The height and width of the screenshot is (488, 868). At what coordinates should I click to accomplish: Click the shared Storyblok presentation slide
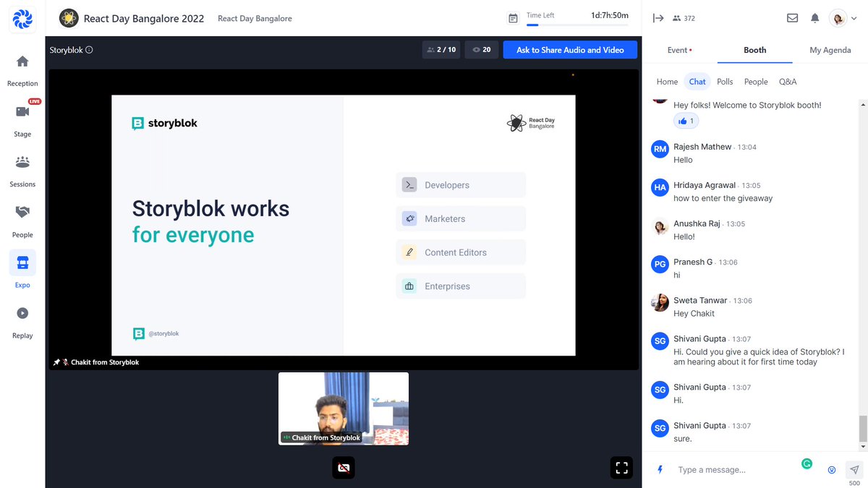click(344, 226)
